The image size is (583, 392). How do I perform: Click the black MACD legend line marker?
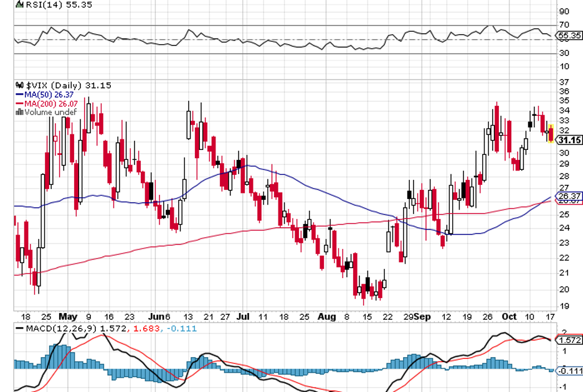click(18, 327)
